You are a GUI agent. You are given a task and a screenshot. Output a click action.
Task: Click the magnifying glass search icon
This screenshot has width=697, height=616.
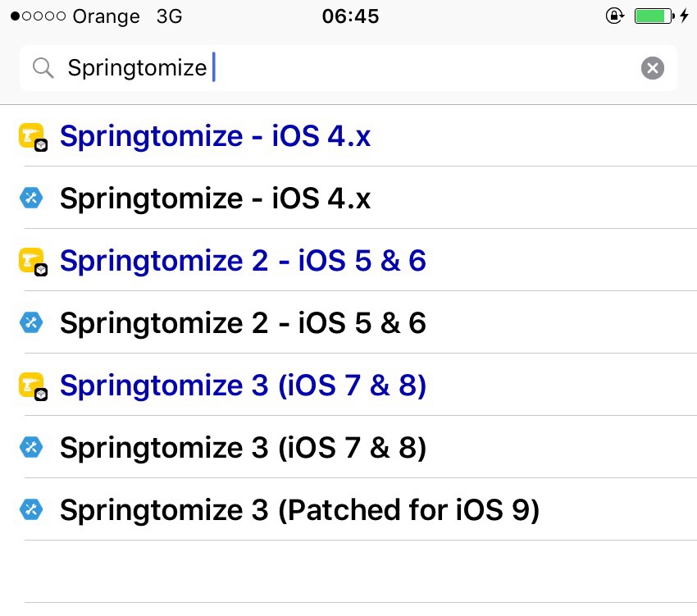pos(43,68)
